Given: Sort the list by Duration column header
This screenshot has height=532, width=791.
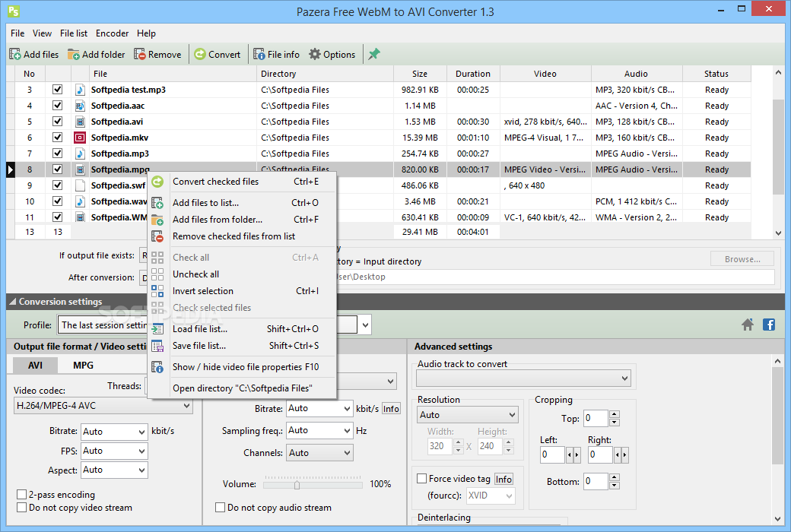Looking at the screenshot, I should (472, 74).
